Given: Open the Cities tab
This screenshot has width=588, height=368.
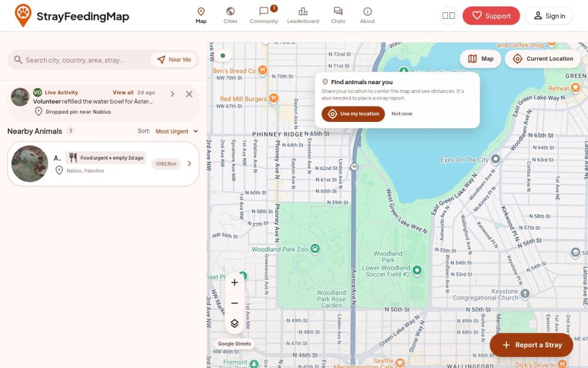Looking at the screenshot, I should 230,16.
